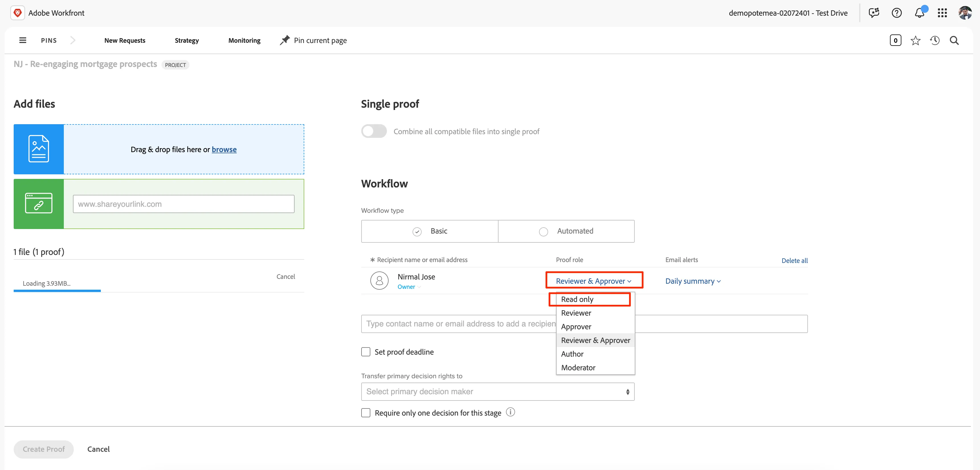Click the Nirmal Jose avatar icon
The image size is (980, 470).
[379, 281]
